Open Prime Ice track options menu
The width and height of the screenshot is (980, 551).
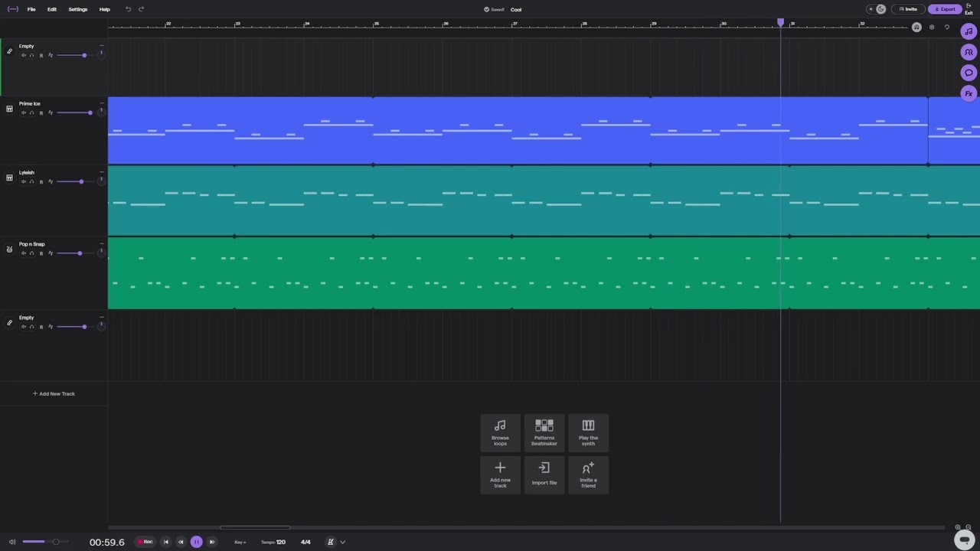click(101, 103)
